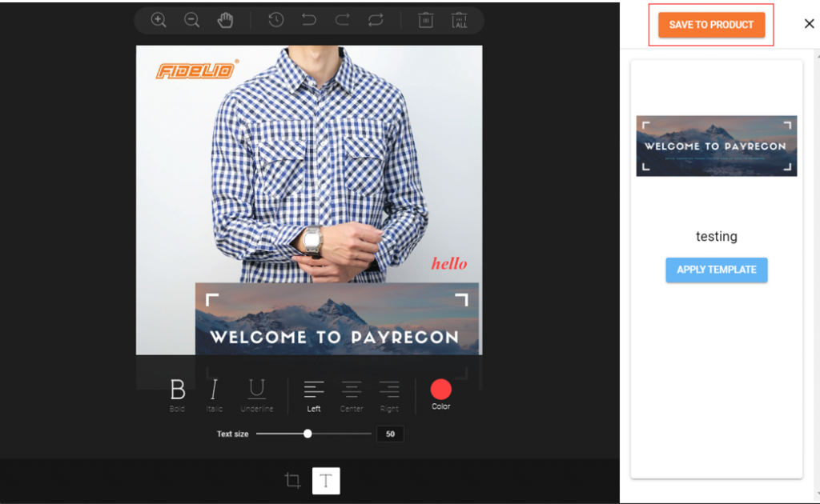Open the history clock icon
The height and width of the screenshot is (504, 820).
(x=276, y=20)
